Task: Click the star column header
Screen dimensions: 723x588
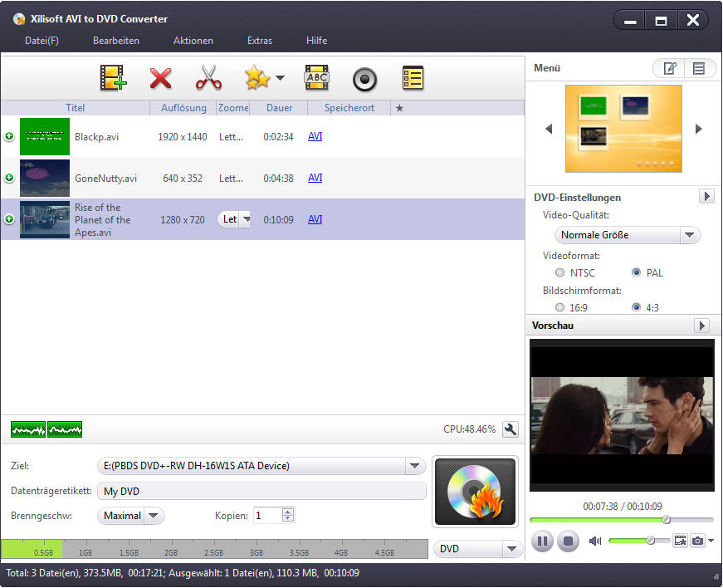Action: tap(399, 108)
